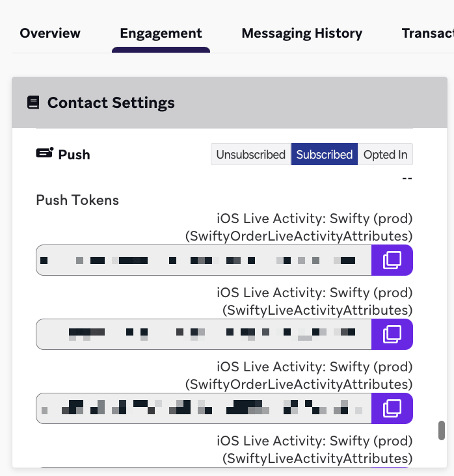The width and height of the screenshot is (454, 476).
Task: Click the third push token text field
Action: 204,408
